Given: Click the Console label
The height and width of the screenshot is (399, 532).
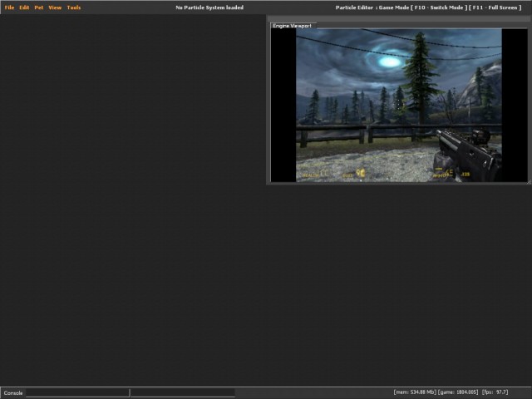Looking at the screenshot, I should pos(13,393).
